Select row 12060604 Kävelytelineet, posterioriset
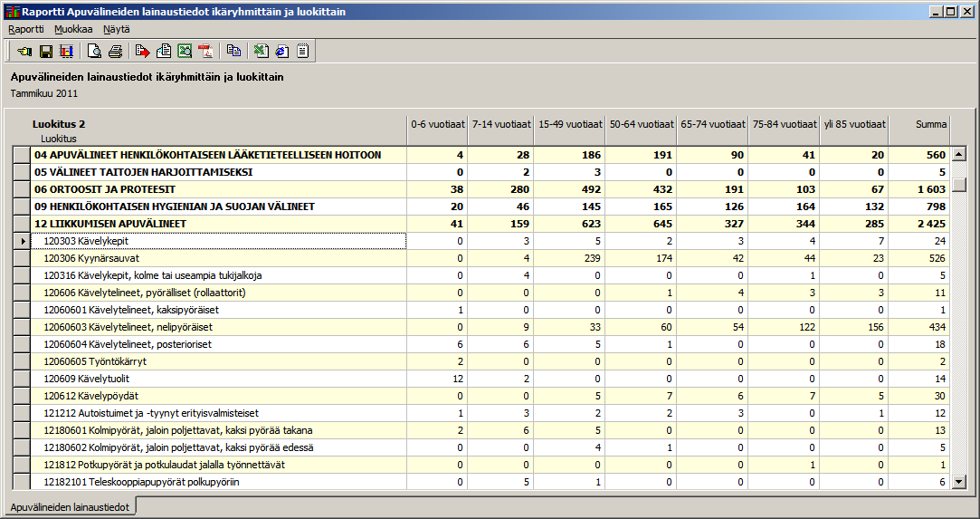Viewport: 980px width, 519px height. pos(219,344)
